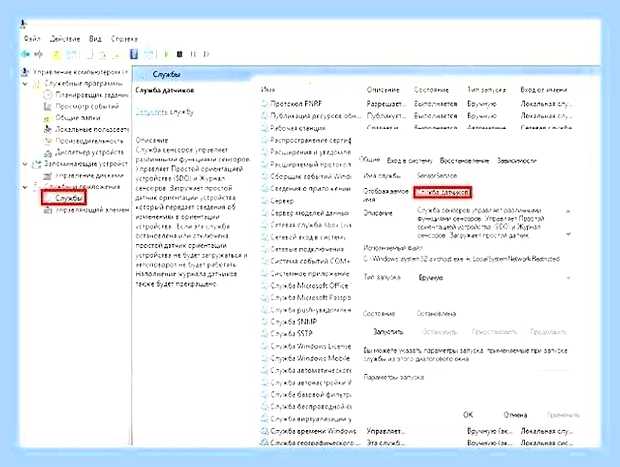The height and width of the screenshot is (467, 620).
Task: Click the black Stop Service square icon
Action: tap(180, 54)
